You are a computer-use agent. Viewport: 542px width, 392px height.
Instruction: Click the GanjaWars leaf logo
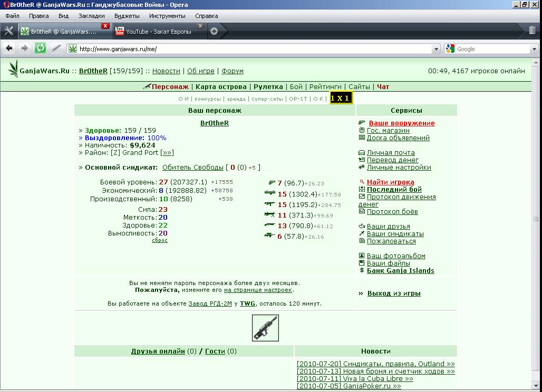[x=13, y=68]
